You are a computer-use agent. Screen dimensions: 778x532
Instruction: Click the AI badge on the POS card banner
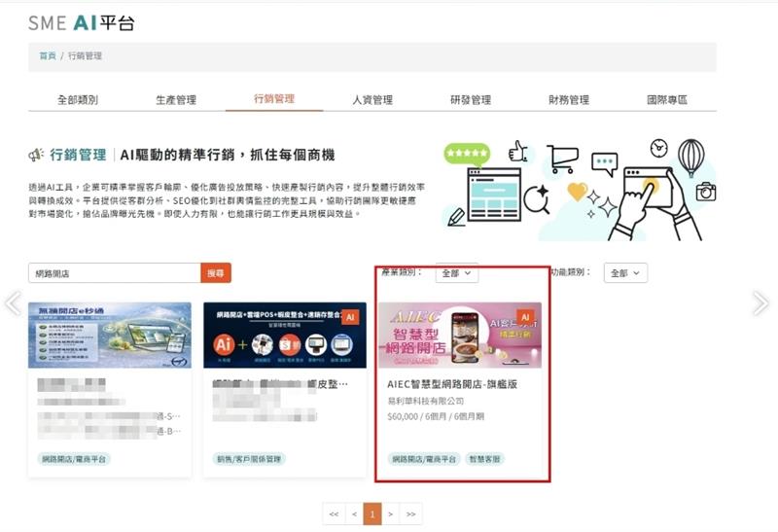coord(350,317)
